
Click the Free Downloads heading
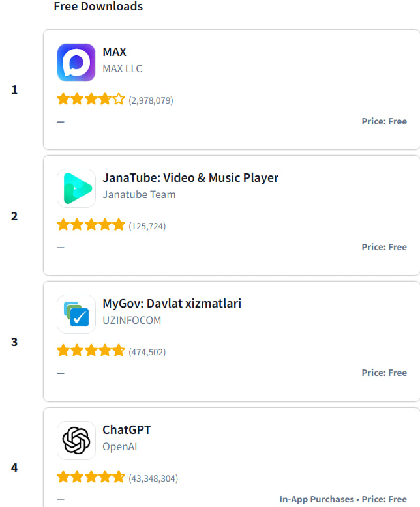pyautogui.click(x=98, y=7)
